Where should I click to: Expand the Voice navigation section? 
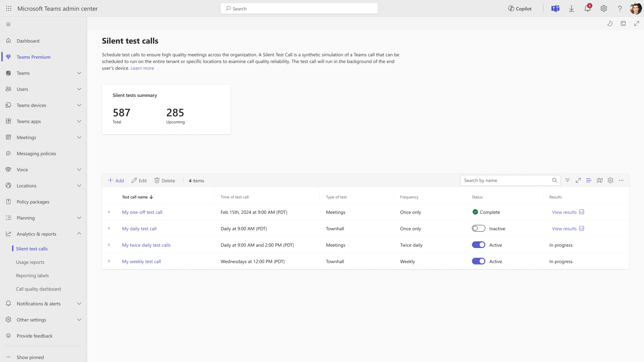79,170
